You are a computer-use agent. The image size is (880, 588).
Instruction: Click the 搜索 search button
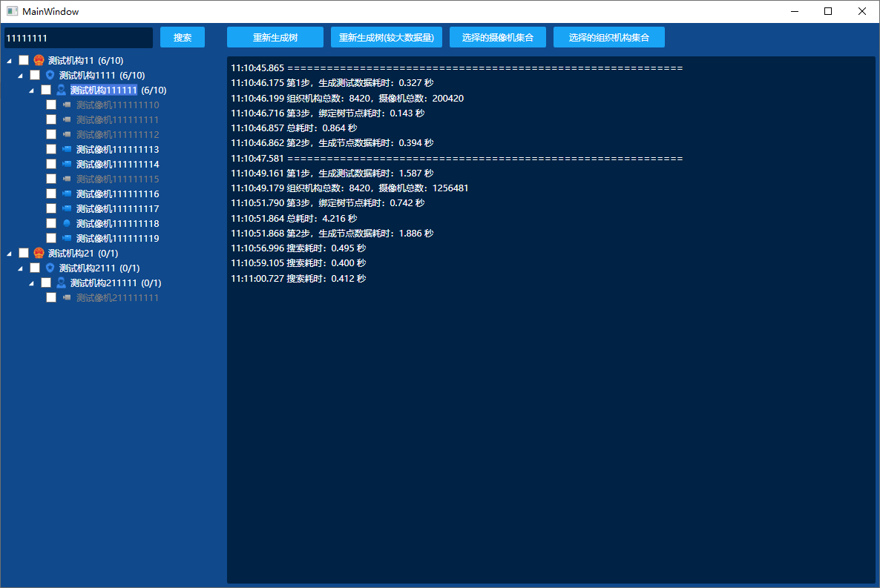pyautogui.click(x=183, y=38)
